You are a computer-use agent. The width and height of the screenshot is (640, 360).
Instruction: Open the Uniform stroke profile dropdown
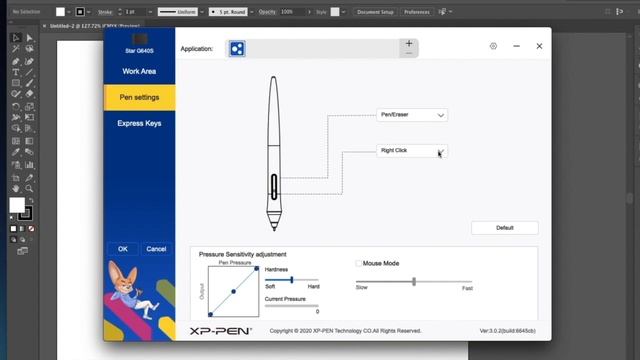point(202,12)
